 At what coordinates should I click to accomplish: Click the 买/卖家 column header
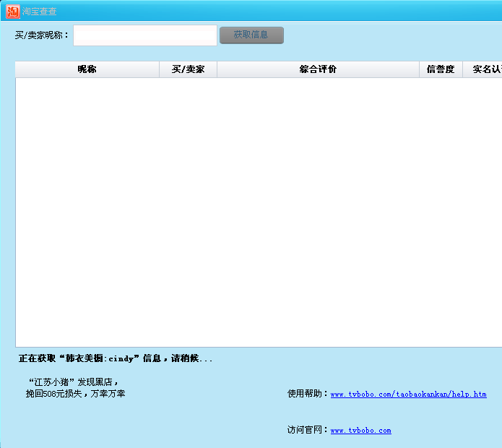coord(188,69)
